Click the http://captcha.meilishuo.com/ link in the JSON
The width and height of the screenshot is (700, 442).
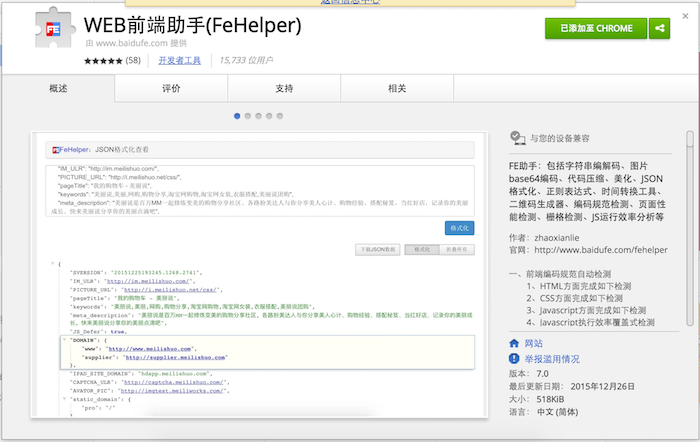click(173, 382)
